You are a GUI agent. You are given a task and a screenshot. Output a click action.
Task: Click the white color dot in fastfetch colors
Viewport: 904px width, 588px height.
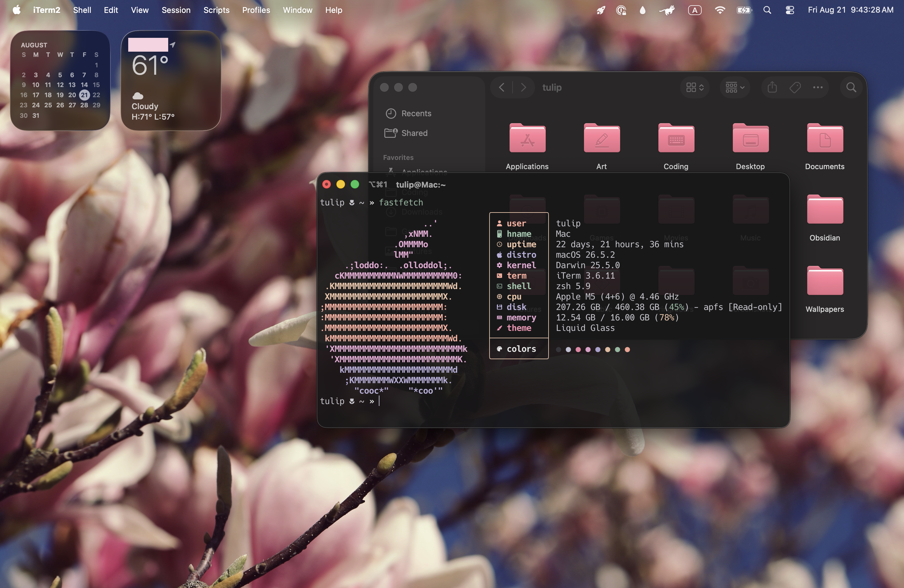coord(568,349)
